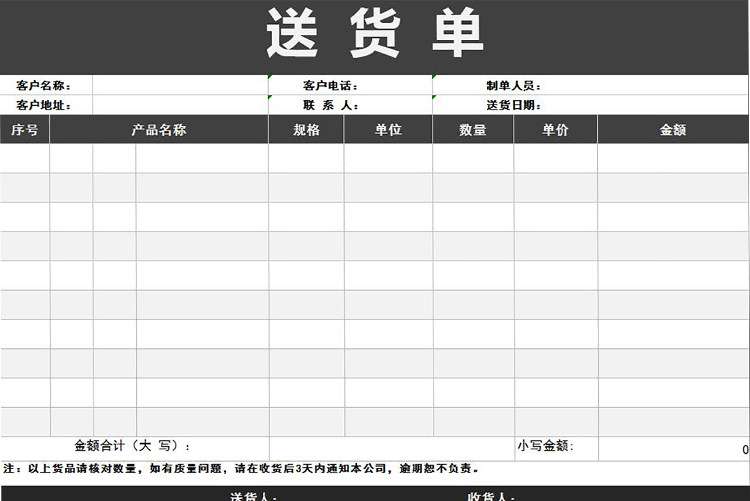Select the 小写金额 label cell
Screen dimensions: 750x501
click(556, 448)
